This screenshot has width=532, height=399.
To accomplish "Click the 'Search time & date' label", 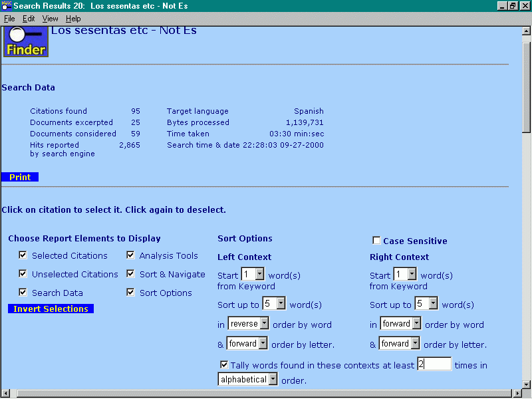I will pos(203,145).
